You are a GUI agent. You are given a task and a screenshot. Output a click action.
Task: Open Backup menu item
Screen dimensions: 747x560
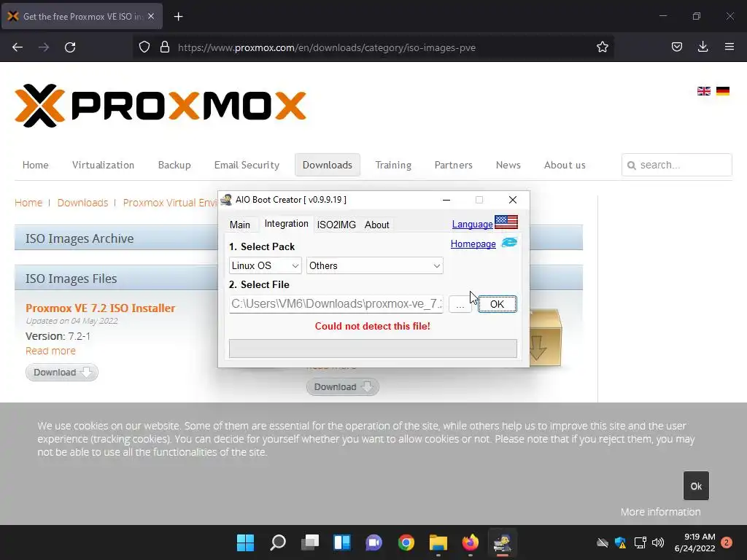(x=174, y=165)
